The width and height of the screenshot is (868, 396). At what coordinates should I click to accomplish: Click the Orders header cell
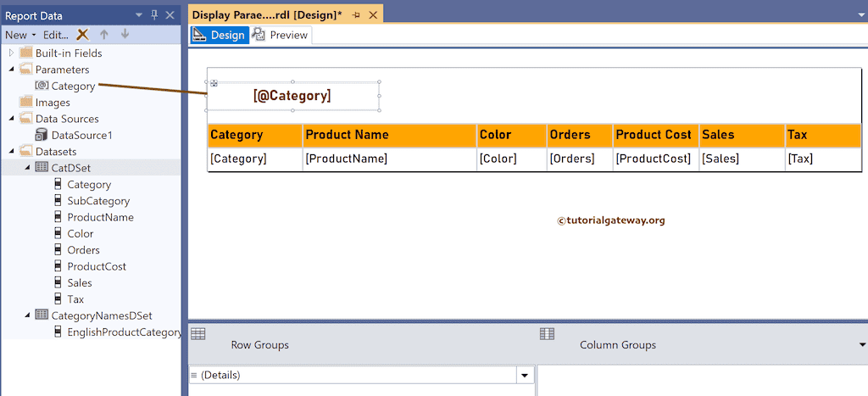click(580, 135)
